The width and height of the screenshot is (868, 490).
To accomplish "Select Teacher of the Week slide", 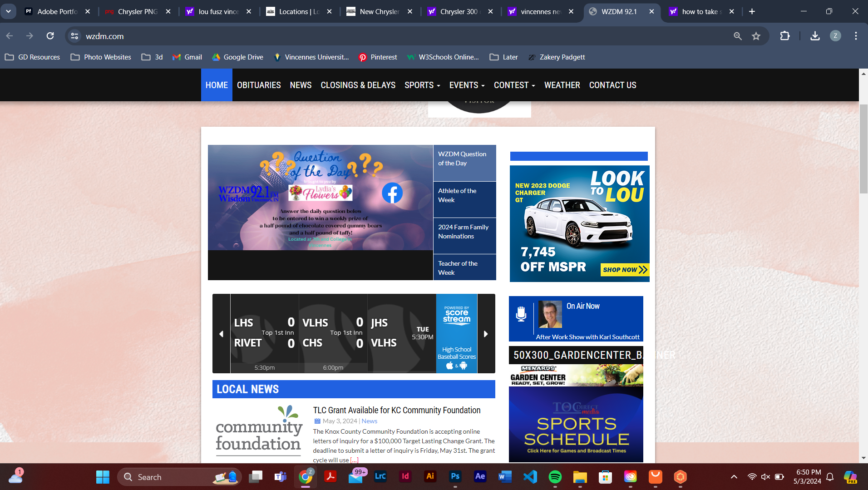I will click(x=464, y=267).
